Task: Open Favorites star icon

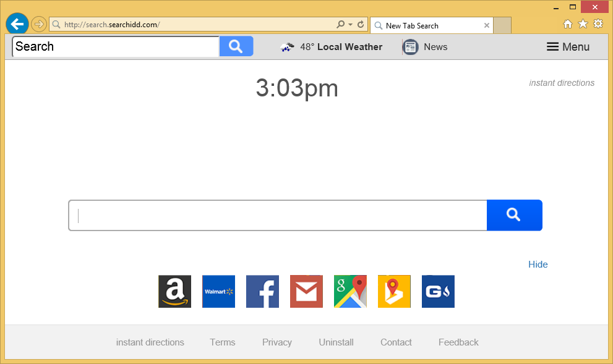Action: 583,24
